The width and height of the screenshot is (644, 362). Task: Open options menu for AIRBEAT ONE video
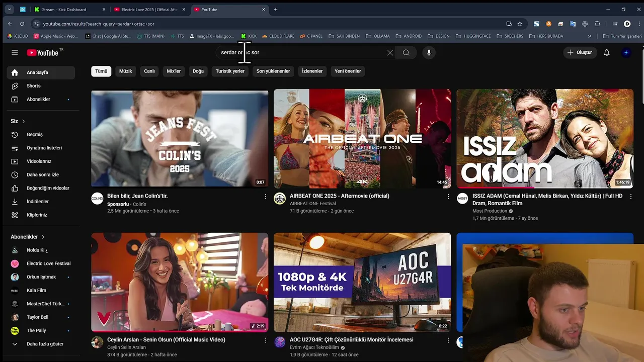(x=448, y=197)
